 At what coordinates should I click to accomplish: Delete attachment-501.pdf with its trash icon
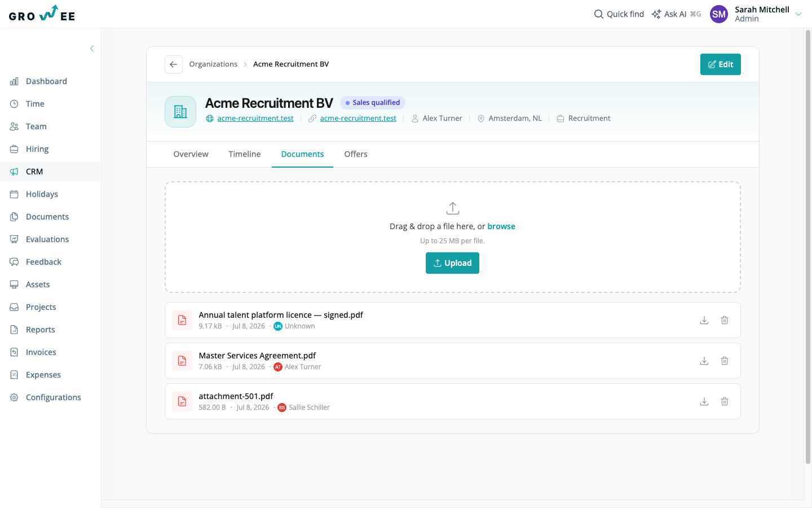pos(725,401)
